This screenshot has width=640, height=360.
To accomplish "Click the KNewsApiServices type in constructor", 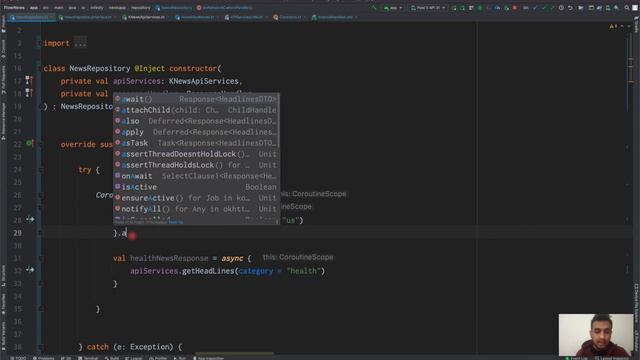I will point(204,81).
